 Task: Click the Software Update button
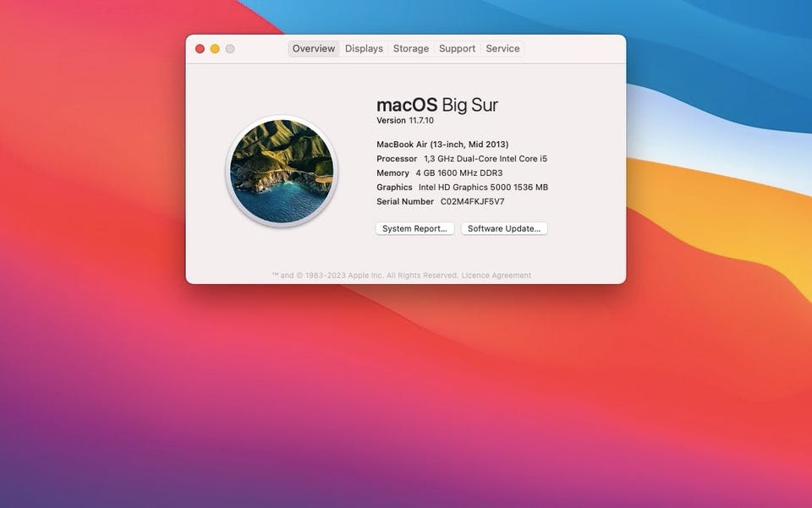pyautogui.click(x=504, y=229)
